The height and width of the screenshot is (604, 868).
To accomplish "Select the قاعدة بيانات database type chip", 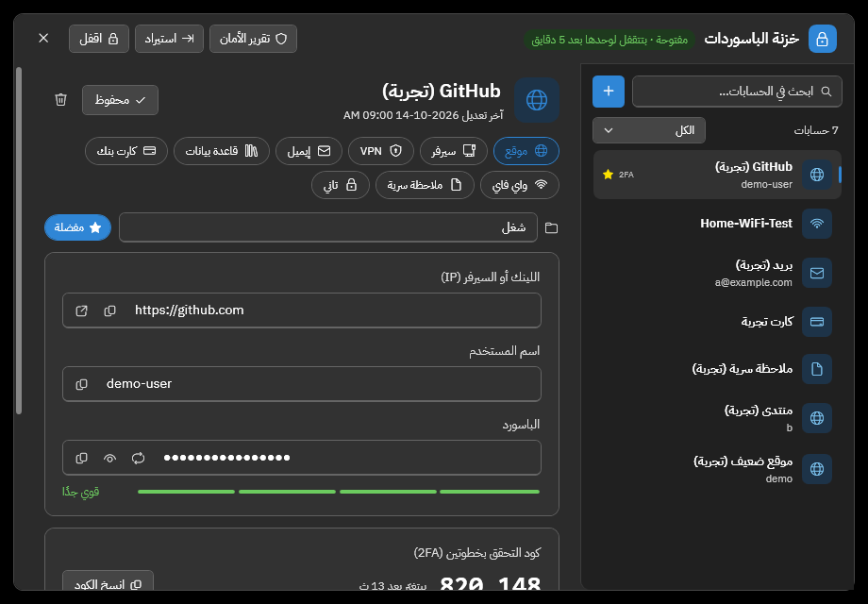I will (x=222, y=151).
